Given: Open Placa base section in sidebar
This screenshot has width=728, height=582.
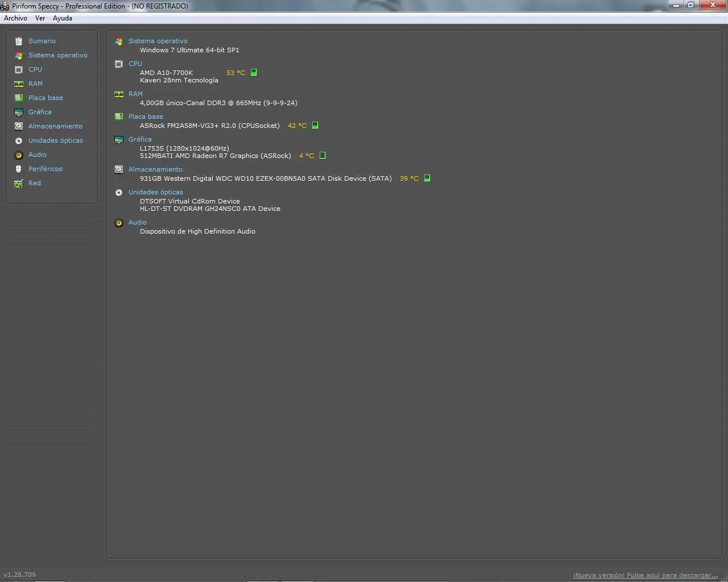Looking at the screenshot, I should [45, 98].
